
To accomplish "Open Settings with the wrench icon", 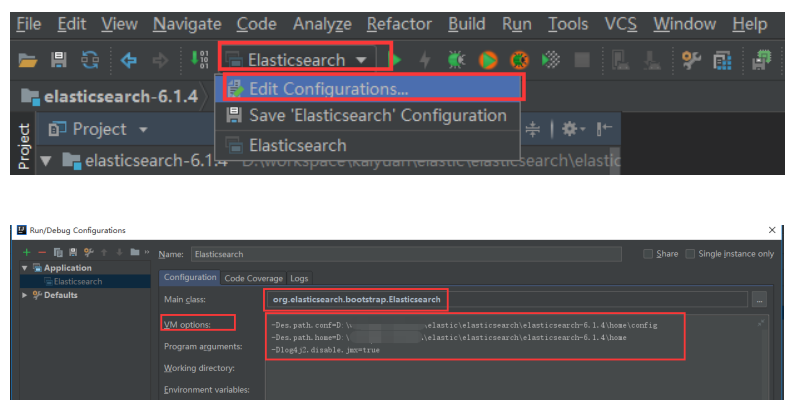I will coord(691,61).
